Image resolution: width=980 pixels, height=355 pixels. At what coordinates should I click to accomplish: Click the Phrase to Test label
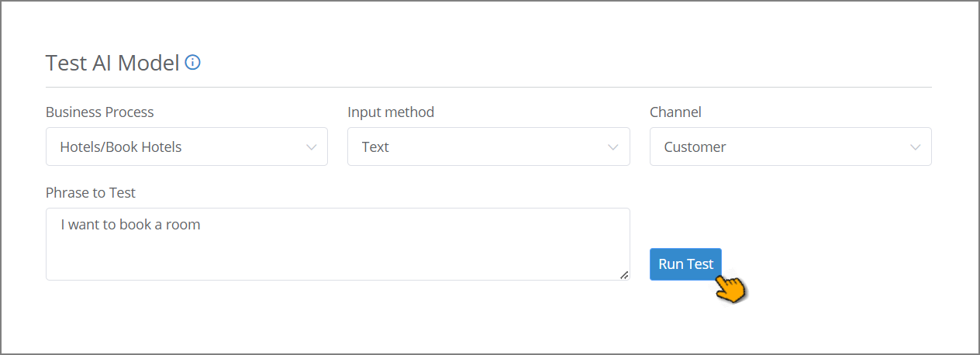91,192
